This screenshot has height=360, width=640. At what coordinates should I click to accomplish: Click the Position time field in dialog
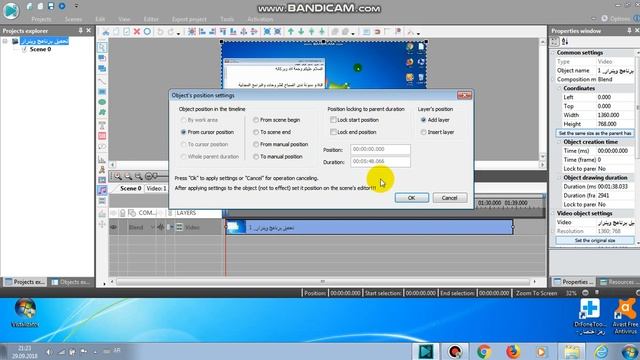(x=380, y=149)
